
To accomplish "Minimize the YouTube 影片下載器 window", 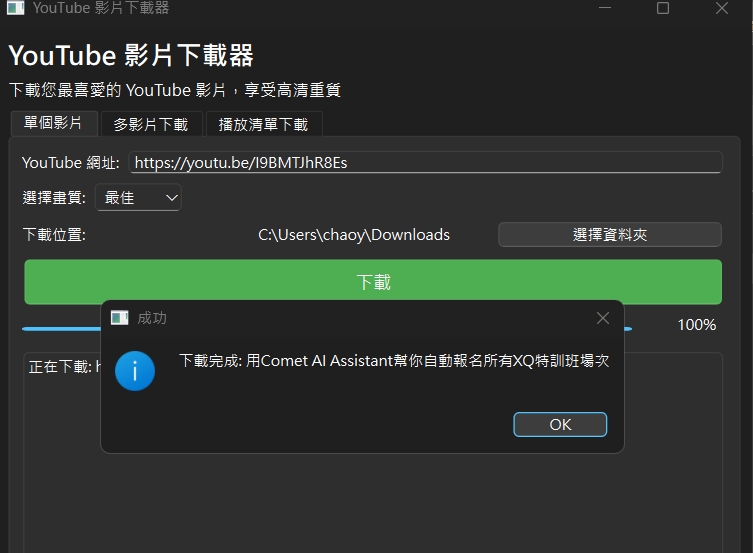I will point(603,8).
